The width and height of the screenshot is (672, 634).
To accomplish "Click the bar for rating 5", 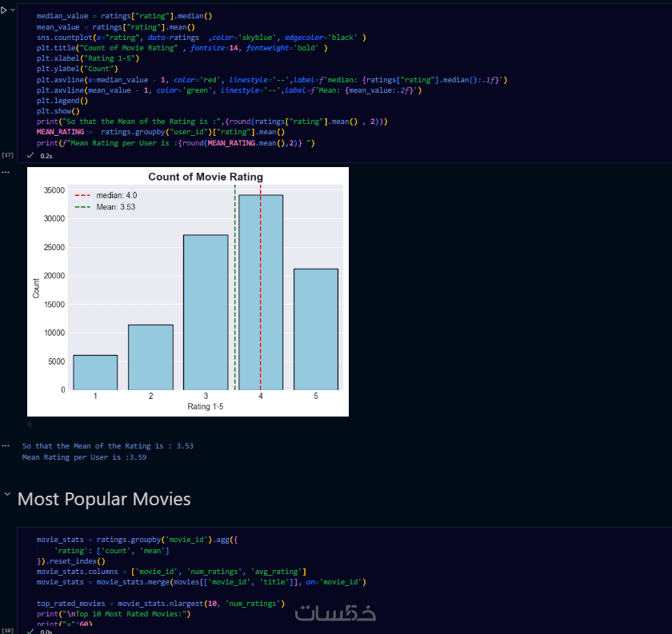I will [x=316, y=329].
